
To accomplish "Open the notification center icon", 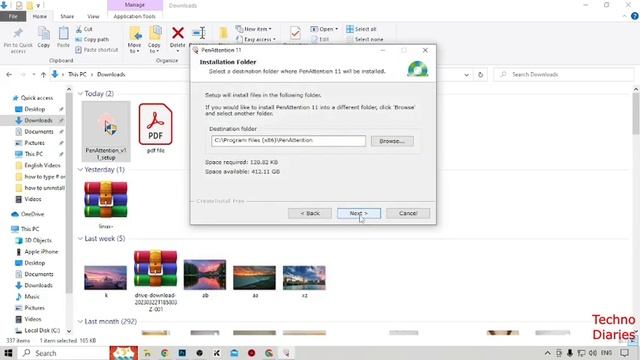I will coord(624,353).
